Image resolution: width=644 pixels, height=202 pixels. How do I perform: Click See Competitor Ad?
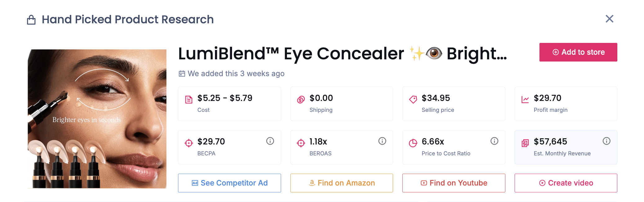click(229, 183)
